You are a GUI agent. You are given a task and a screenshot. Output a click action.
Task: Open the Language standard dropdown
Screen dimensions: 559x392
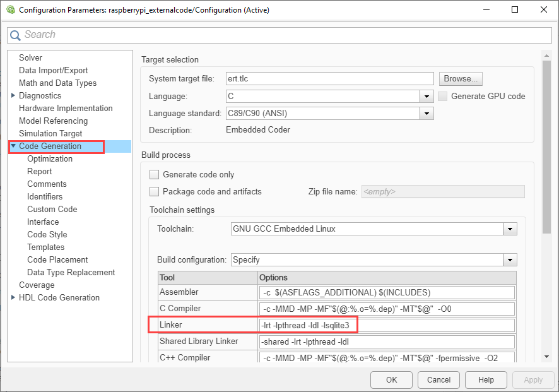coord(427,114)
